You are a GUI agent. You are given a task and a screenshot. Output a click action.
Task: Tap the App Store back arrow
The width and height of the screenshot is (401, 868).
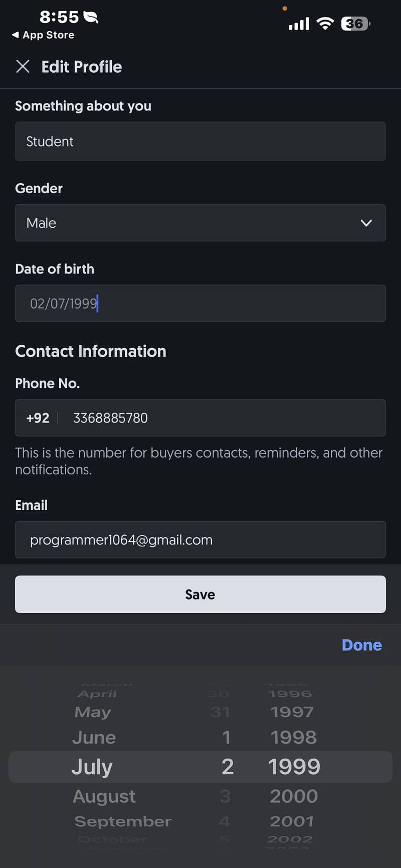pos(16,35)
